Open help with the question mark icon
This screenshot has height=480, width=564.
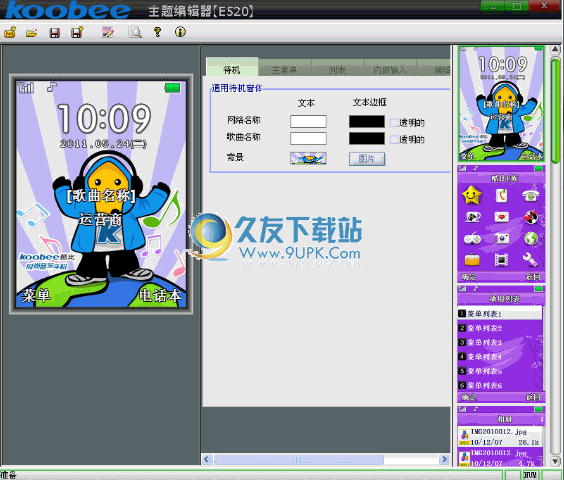(x=157, y=32)
